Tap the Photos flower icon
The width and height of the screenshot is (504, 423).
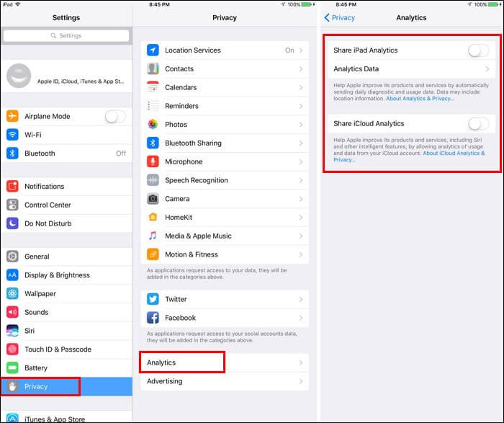pyautogui.click(x=153, y=124)
